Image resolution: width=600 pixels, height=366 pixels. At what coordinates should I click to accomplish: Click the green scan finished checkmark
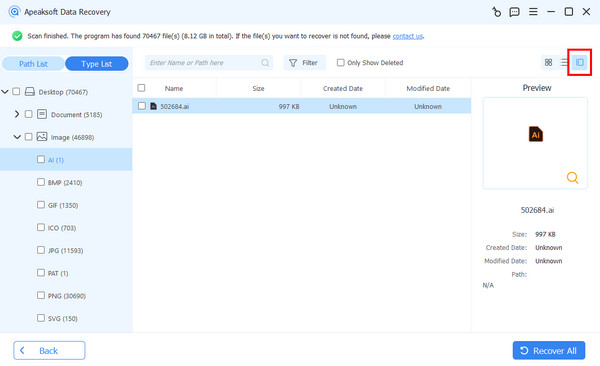17,36
